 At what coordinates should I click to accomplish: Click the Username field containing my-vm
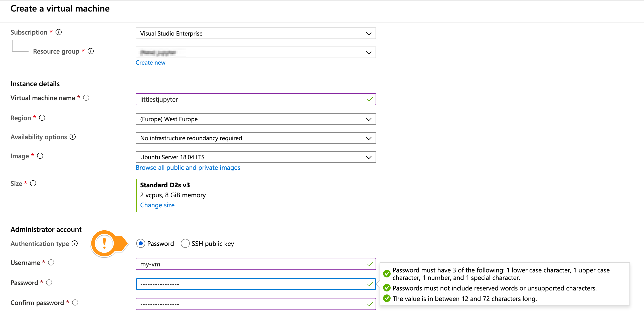250,264
